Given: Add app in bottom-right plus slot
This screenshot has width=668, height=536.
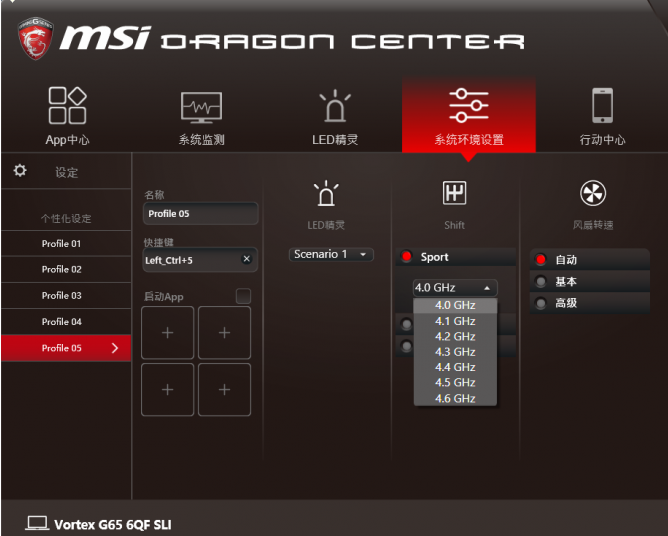Looking at the screenshot, I should point(225,389).
